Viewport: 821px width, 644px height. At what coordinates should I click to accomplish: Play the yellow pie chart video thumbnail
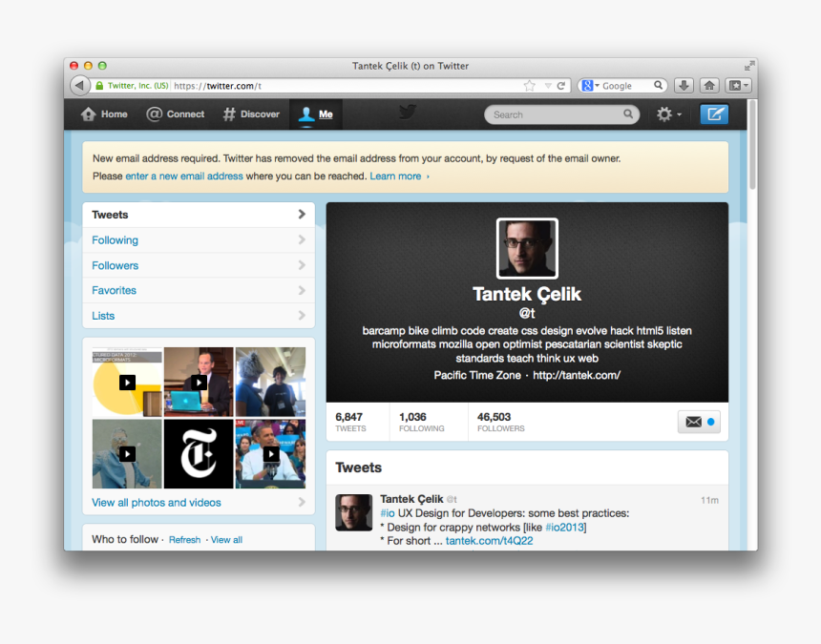[x=127, y=382]
